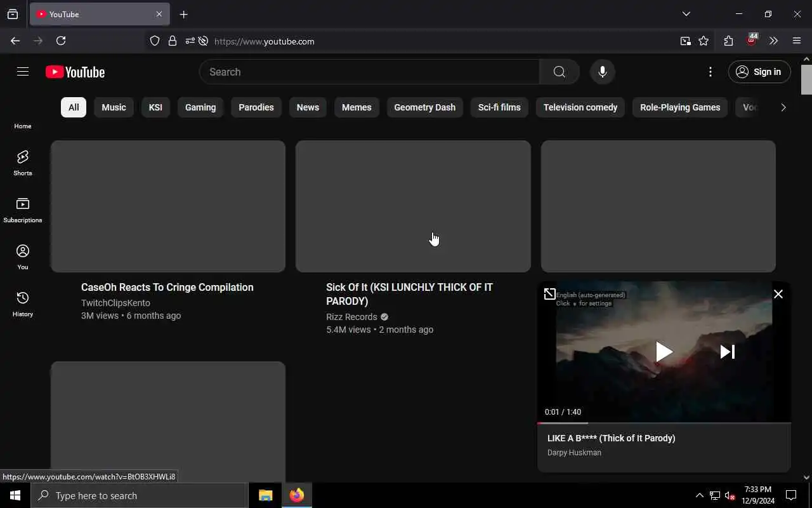This screenshot has width=812, height=508.
Task: Open YouTube settings three-dot menu
Action: click(x=710, y=72)
